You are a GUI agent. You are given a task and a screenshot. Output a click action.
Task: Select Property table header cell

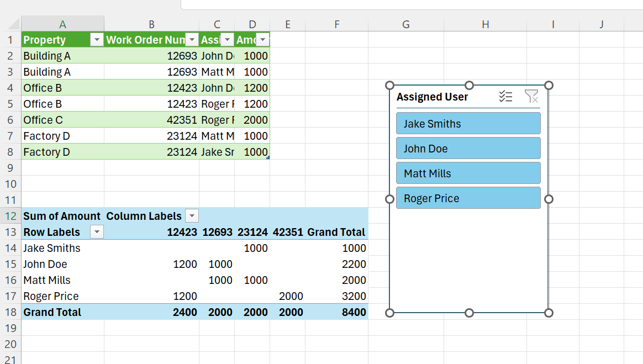[x=63, y=40]
